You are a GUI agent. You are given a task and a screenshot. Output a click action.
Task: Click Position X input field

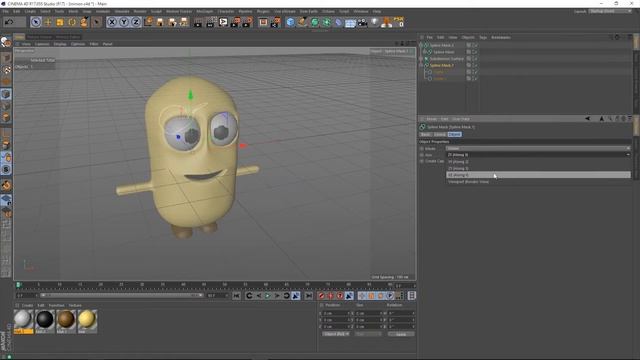point(337,313)
